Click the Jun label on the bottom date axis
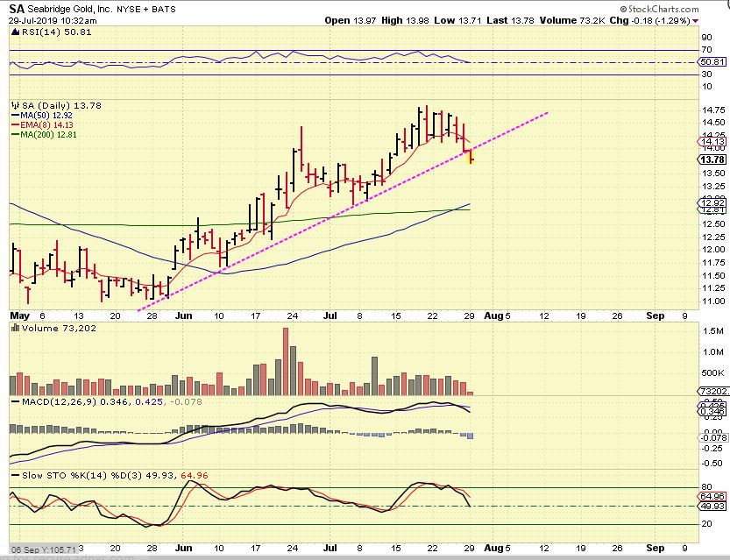 (183, 548)
